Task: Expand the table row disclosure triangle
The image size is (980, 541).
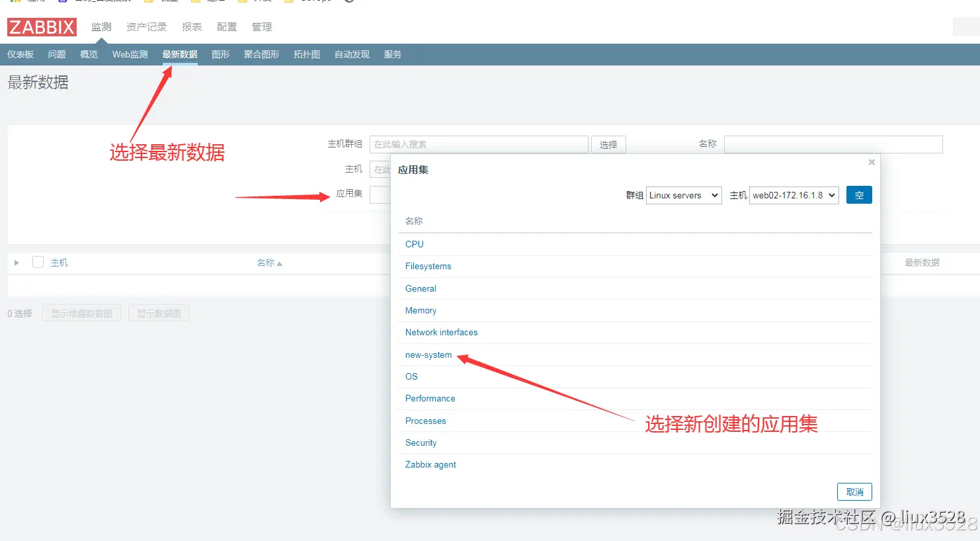Action: tap(17, 263)
